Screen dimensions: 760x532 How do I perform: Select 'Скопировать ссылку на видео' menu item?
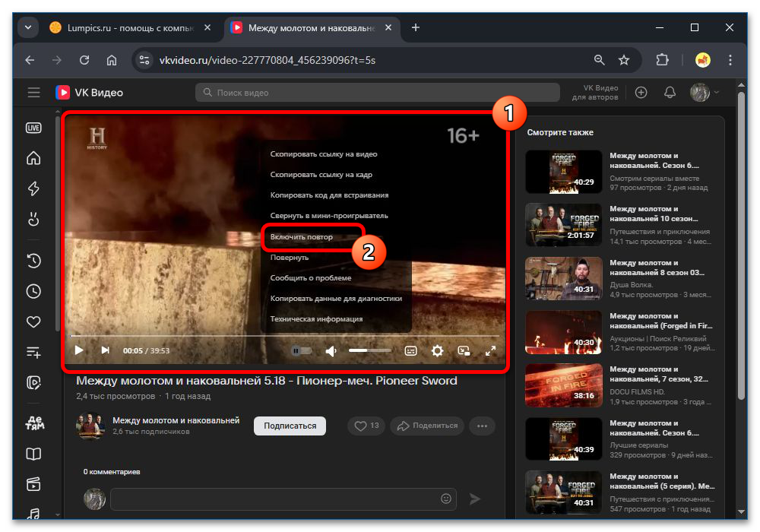323,154
